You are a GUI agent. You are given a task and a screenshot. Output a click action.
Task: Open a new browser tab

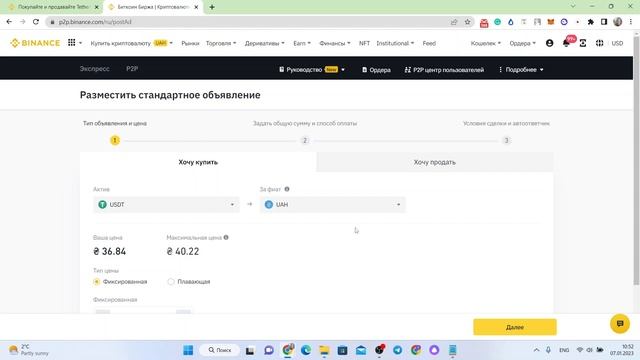point(212,7)
